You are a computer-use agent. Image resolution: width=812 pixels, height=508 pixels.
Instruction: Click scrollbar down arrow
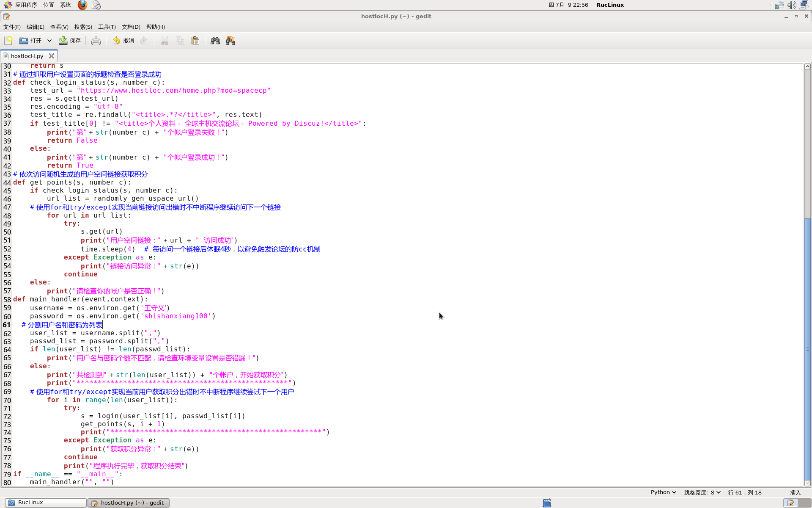807,483
